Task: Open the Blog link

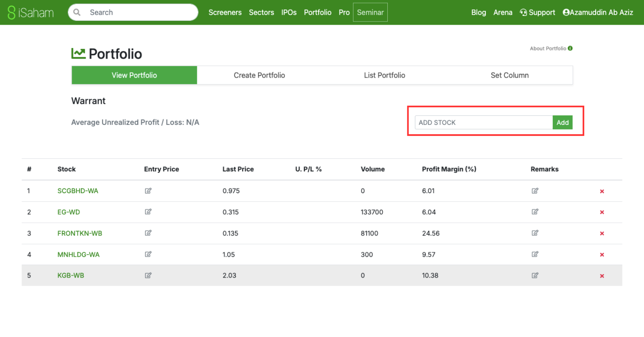Action: (x=479, y=12)
